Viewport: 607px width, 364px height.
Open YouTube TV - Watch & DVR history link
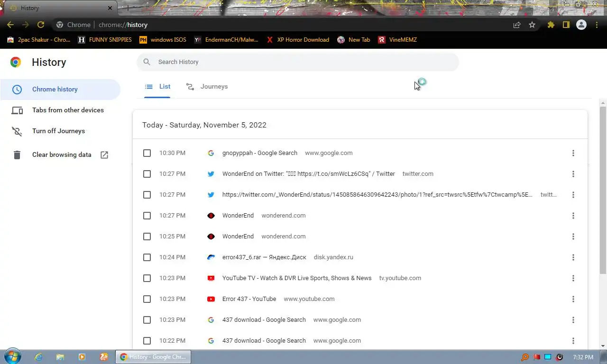(297, 278)
